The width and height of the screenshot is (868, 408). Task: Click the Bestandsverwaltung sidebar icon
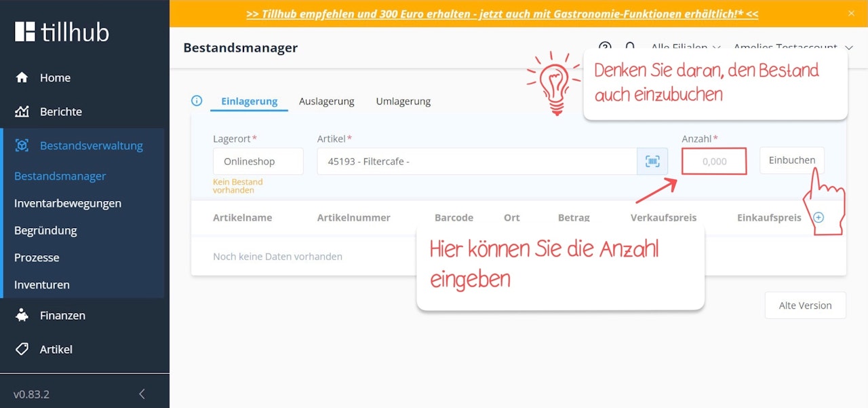(x=22, y=145)
